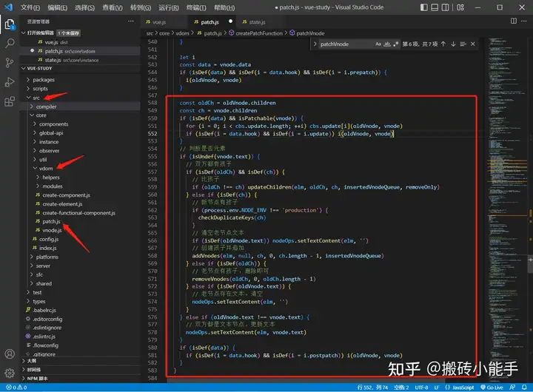The height and width of the screenshot is (392, 533).
Task: Open the Source Control view icon
Action: click(10, 63)
